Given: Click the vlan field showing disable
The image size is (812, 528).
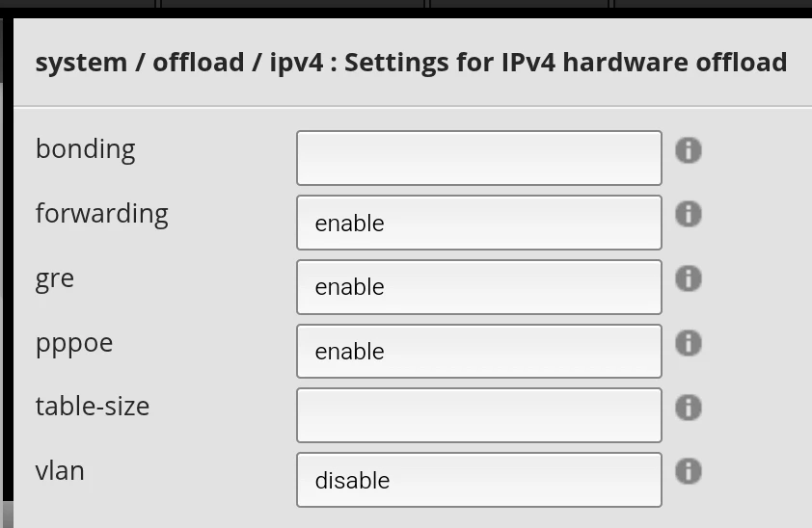Looking at the screenshot, I should coord(478,480).
